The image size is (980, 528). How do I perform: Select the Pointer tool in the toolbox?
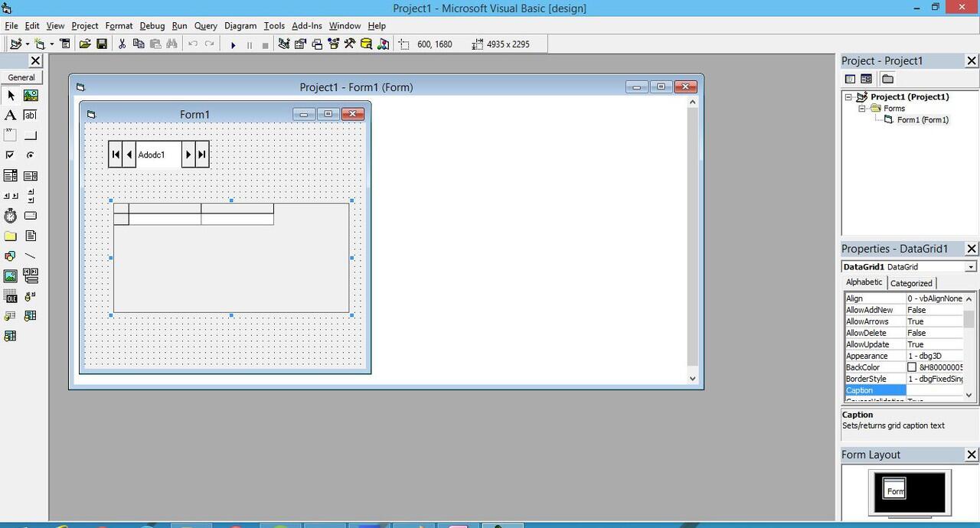click(x=11, y=96)
